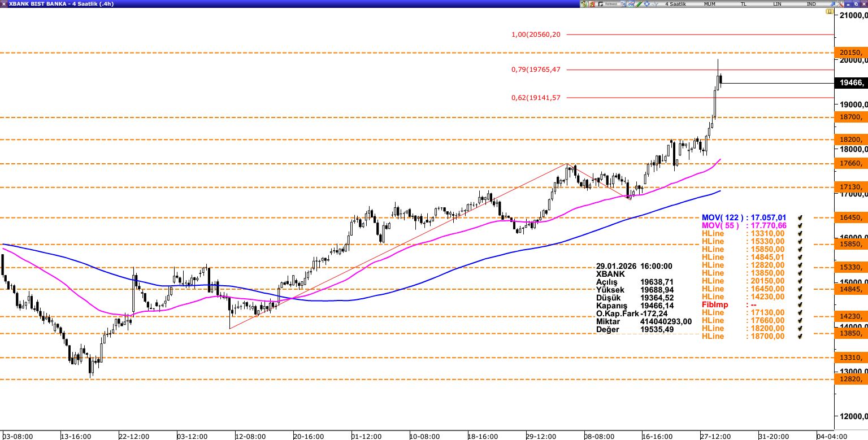Image resolution: width=868 pixels, height=440 pixels.
Task: Select the MOV( 122 ) legend label
Action: [722, 217]
